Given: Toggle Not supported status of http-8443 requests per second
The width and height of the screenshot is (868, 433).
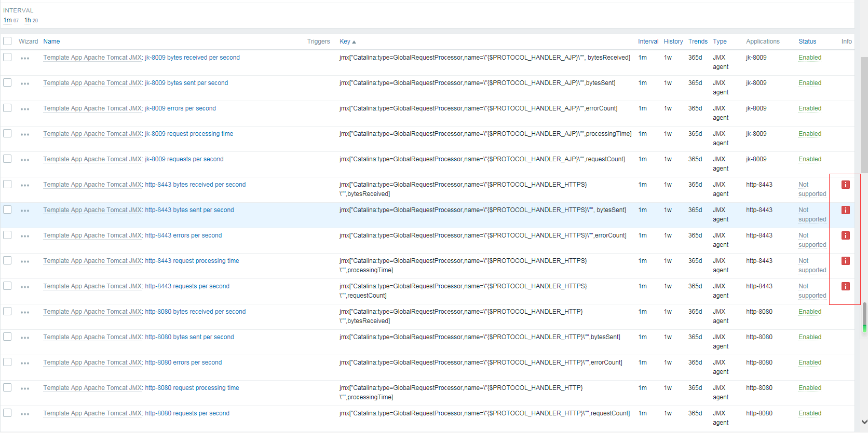Looking at the screenshot, I should 812,291.
